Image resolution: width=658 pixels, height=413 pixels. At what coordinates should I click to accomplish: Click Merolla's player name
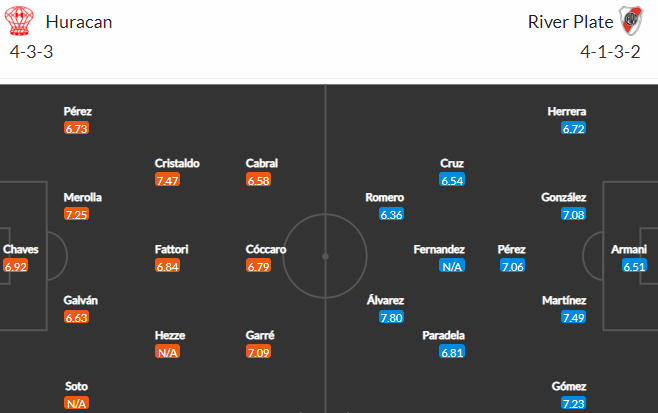tap(83, 197)
